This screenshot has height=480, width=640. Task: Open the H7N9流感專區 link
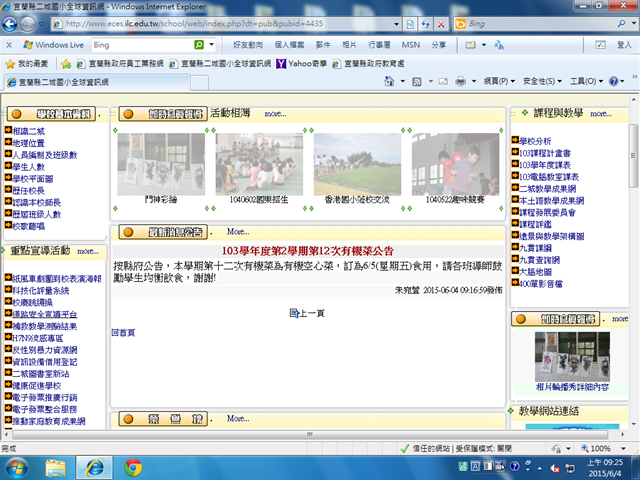coord(38,338)
